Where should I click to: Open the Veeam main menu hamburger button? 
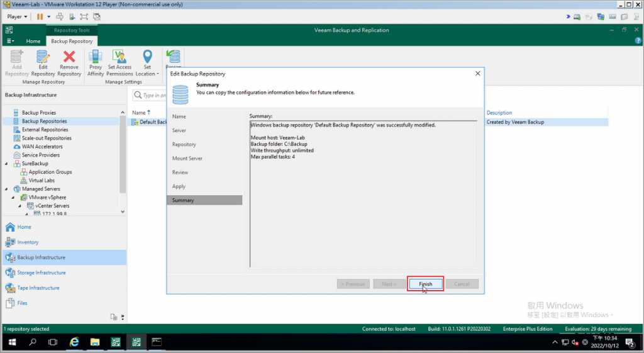[10, 41]
